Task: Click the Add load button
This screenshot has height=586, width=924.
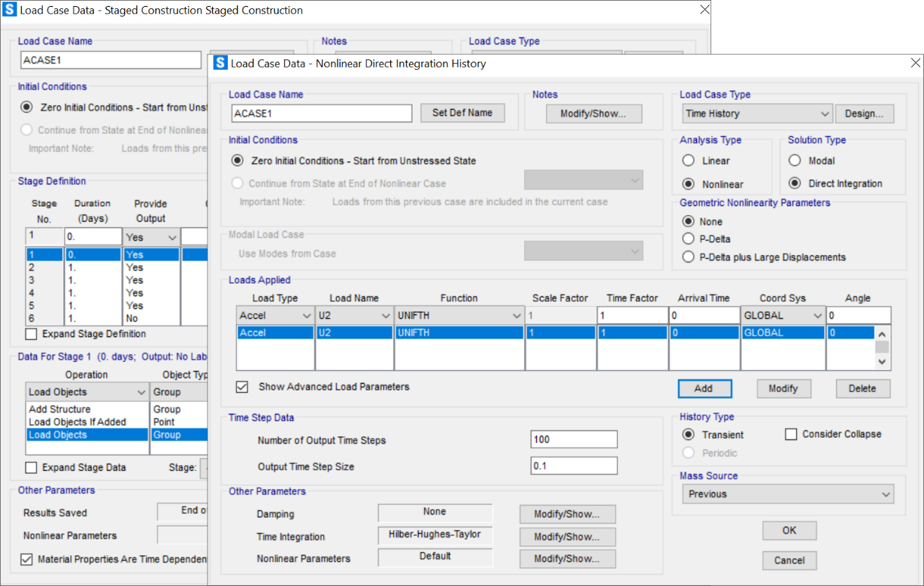Action: click(x=703, y=389)
